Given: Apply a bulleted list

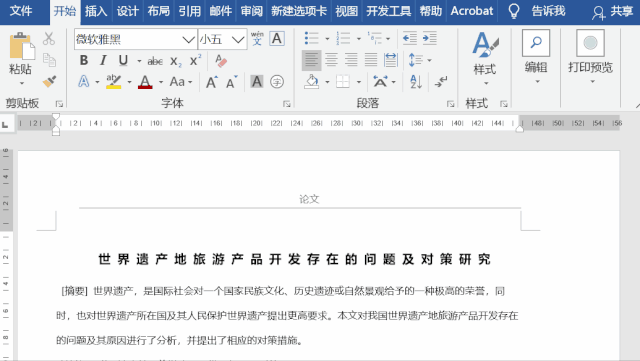Looking at the screenshot, I should click(x=312, y=38).
